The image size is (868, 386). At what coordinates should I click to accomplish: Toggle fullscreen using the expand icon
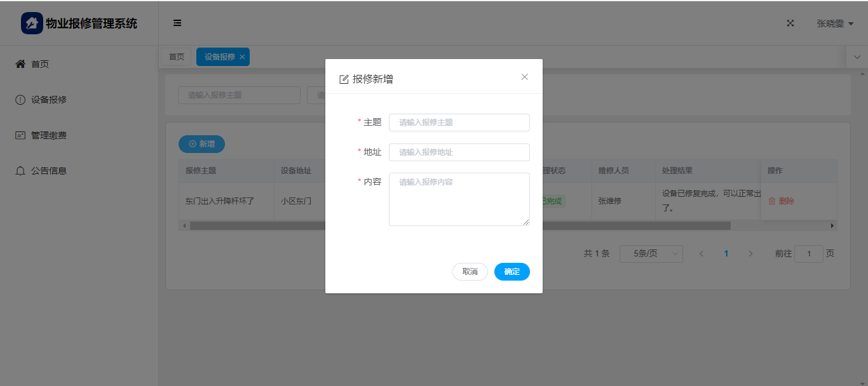pos(790,23)
